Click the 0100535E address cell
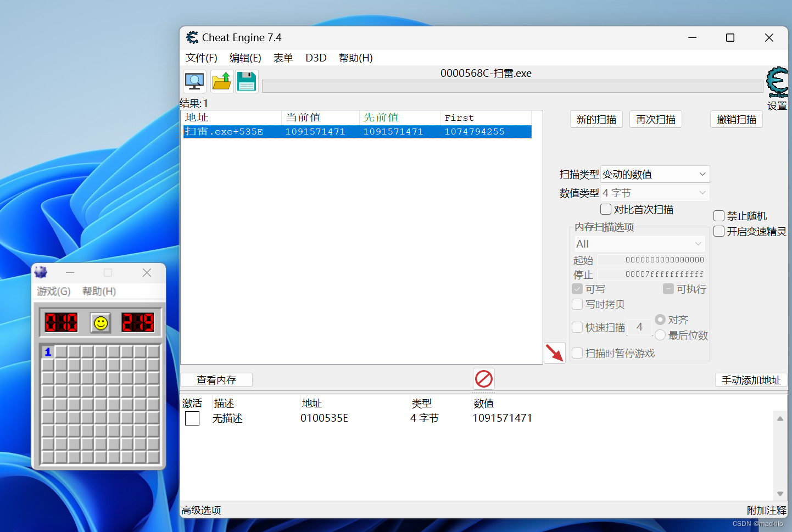 (324, 418)
